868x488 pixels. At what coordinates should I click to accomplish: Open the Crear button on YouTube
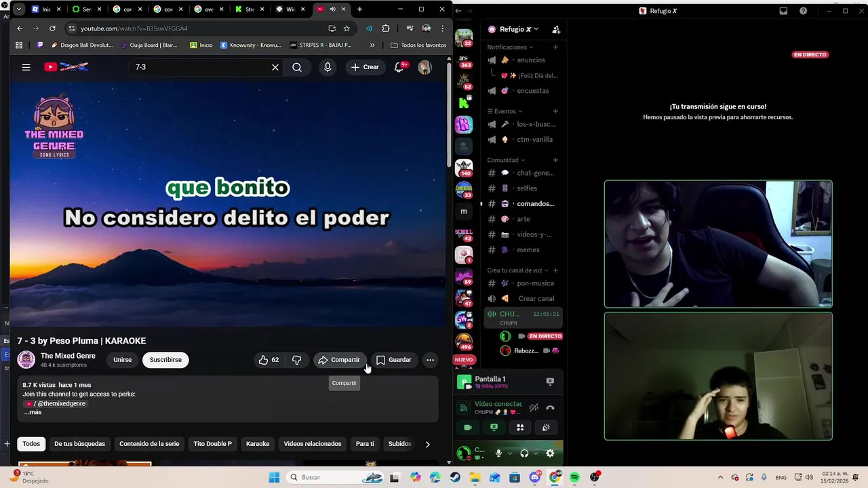(365, 67)
